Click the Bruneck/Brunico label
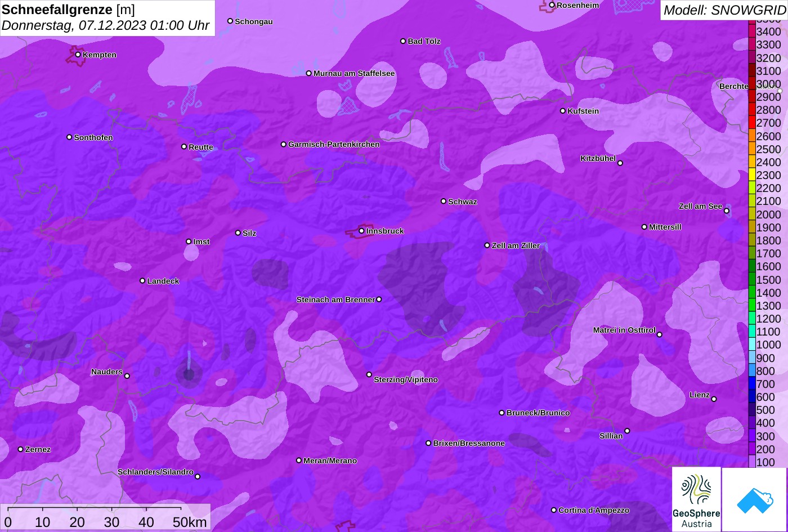Image resolution: width=788 pixels, height=532 pixels. coord(538,413)
